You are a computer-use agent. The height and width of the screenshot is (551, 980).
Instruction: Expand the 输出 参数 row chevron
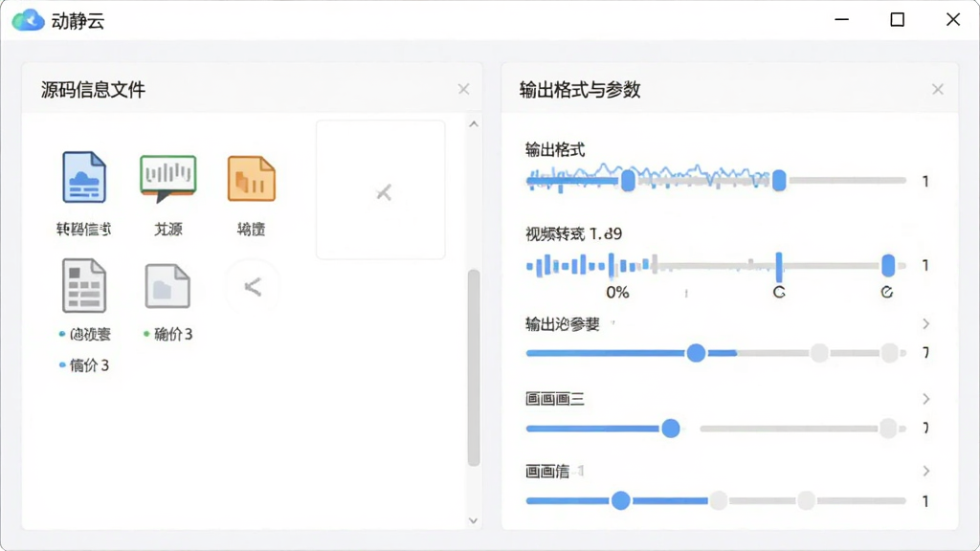tap(925, 323)
